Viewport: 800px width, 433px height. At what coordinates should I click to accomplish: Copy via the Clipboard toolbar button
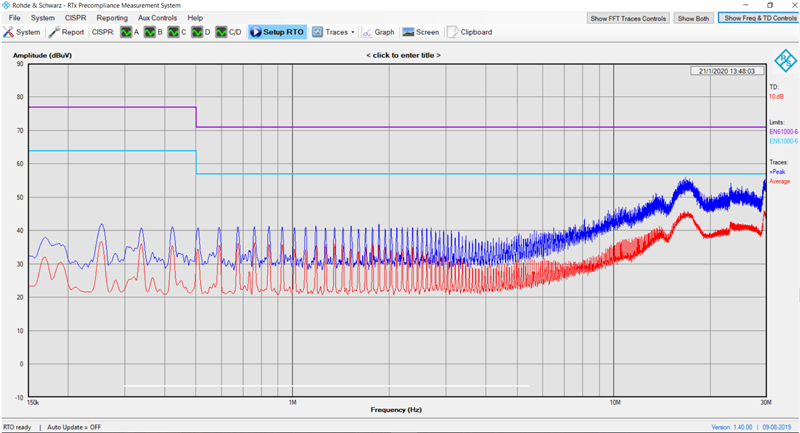point(470,32)
